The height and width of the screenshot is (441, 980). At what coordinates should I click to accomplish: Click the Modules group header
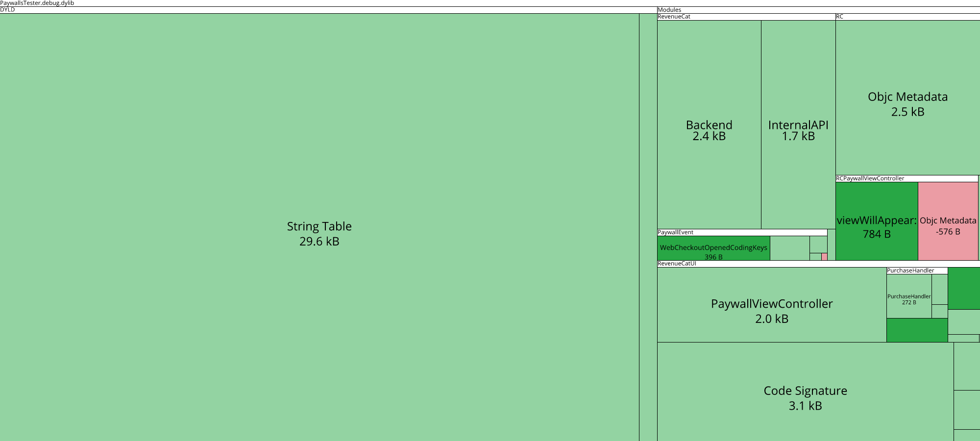819,10
